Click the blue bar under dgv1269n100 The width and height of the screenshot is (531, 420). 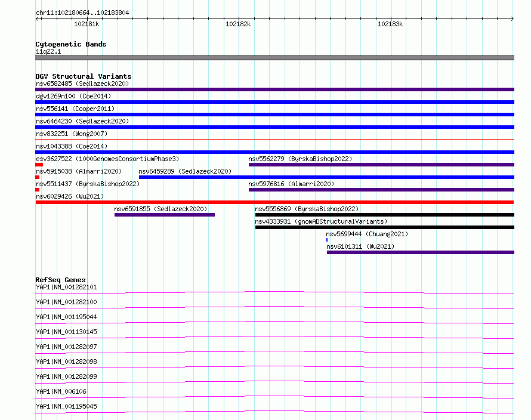pyautogui.click(x=274, y=102)
